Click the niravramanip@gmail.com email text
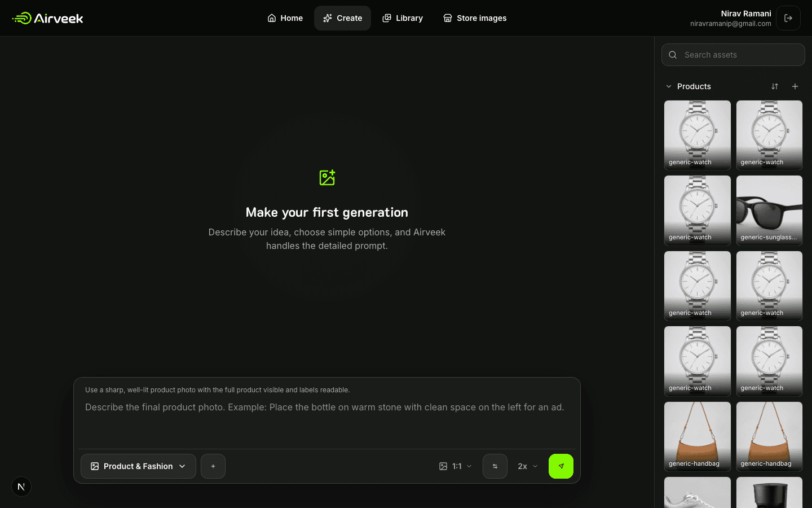 pos(731,24)
